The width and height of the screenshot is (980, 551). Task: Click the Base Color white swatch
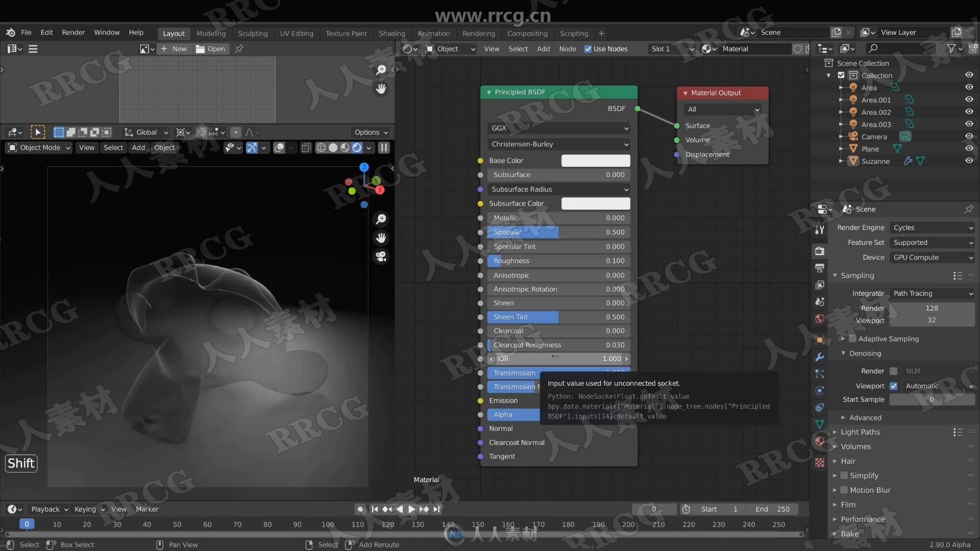point(595,160)
